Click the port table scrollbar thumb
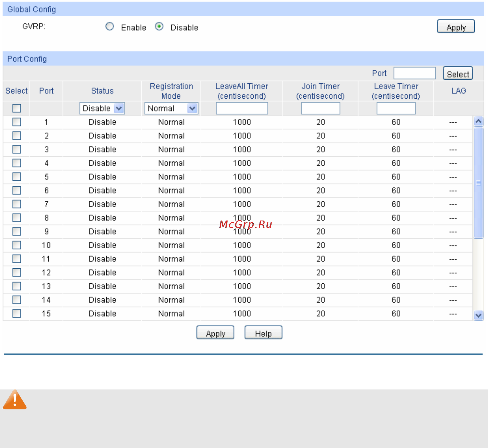The image size is (488, 448). click(478, 183)
